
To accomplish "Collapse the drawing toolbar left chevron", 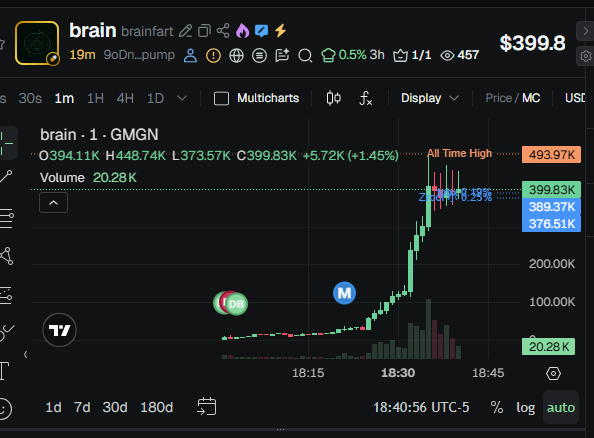I will 25,355.
